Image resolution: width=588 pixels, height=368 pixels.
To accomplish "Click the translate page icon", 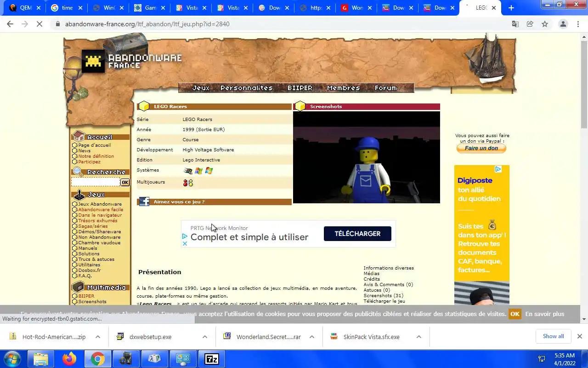I will click(x=515, y=24).
